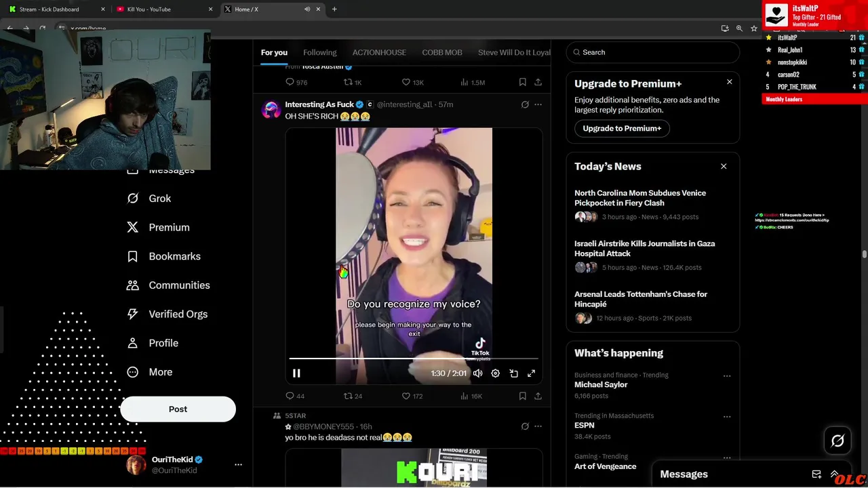Expand the Messages drawer
The height and width of the screenshot is (488, 868).
pos(835,474)
